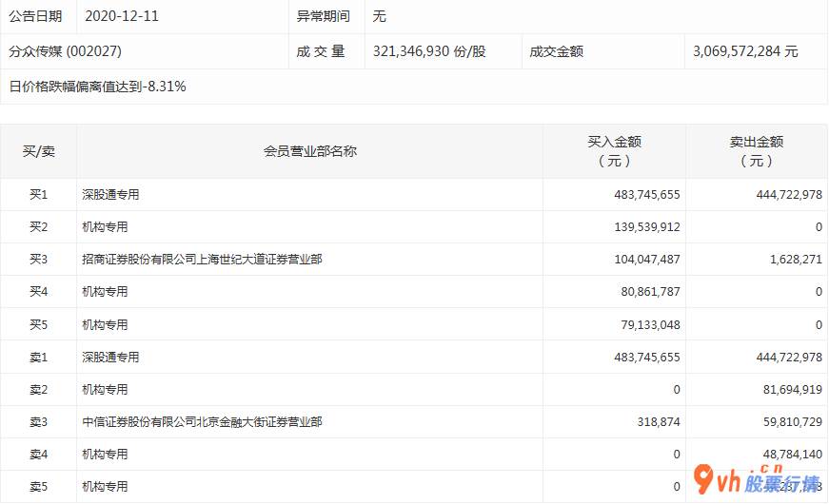The height and width of the screenshot is (504, 829).
Task: Click the 444,722,978 value in 卖1 row
Action: tap(789, 358)
